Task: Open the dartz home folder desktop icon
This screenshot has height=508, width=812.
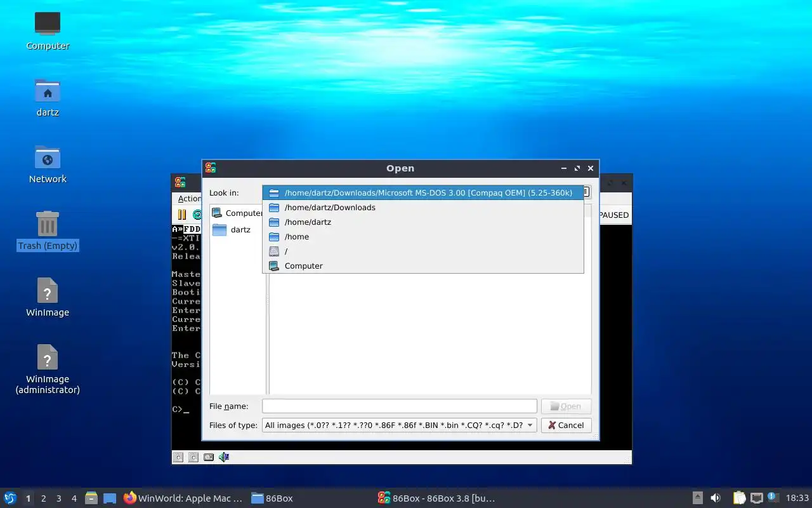Action: click(48, 97)
